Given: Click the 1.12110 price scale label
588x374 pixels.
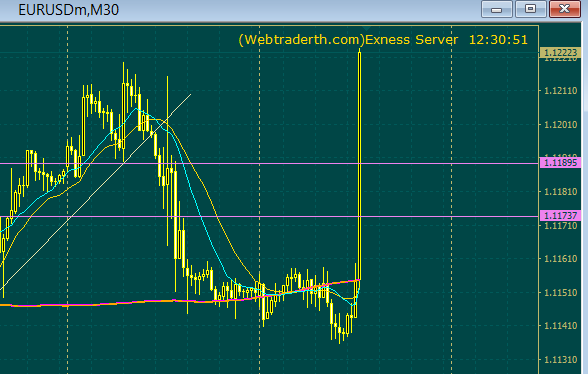Looking at the screenshot, I should (561, 91).
